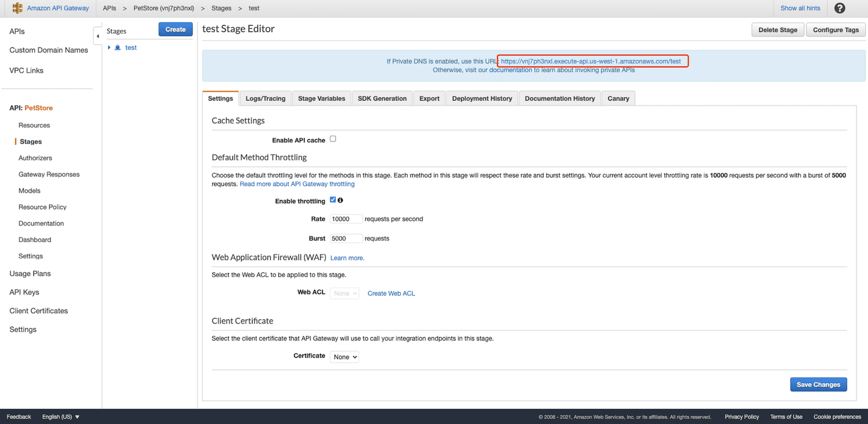Uncheck the Enable throttling checkbox
The image size is (868, 424).
[333, 200]
